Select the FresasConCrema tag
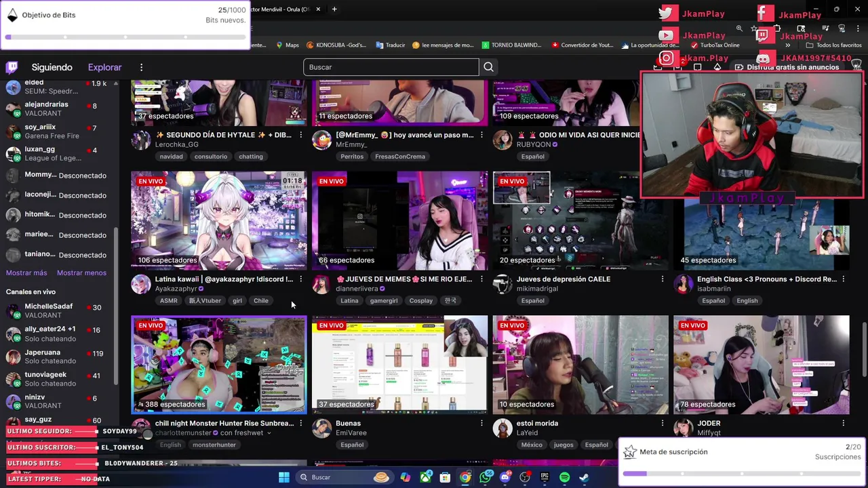Viewport: 868px width, 488px height. click(x=400, y=157)
